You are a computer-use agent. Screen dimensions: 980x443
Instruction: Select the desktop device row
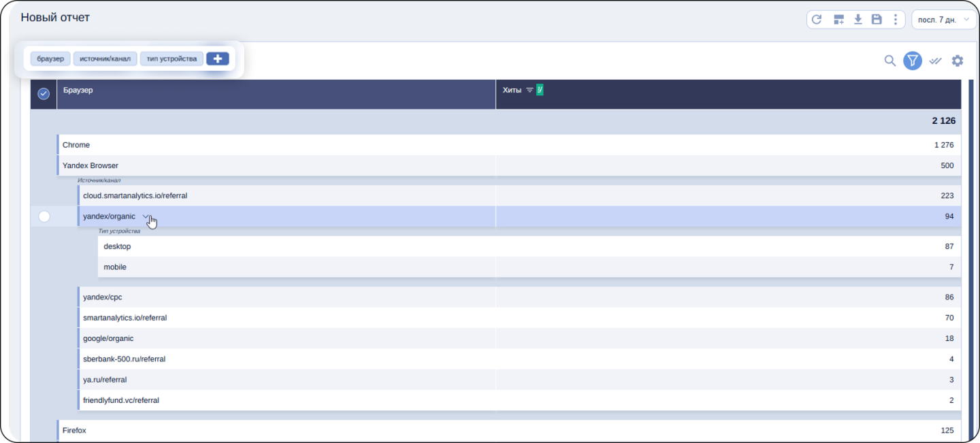529,246
